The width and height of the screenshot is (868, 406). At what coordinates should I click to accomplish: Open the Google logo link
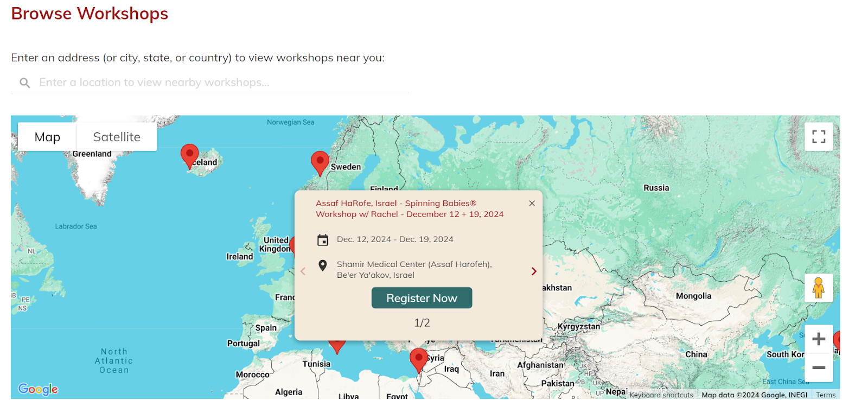click(38, 389)
